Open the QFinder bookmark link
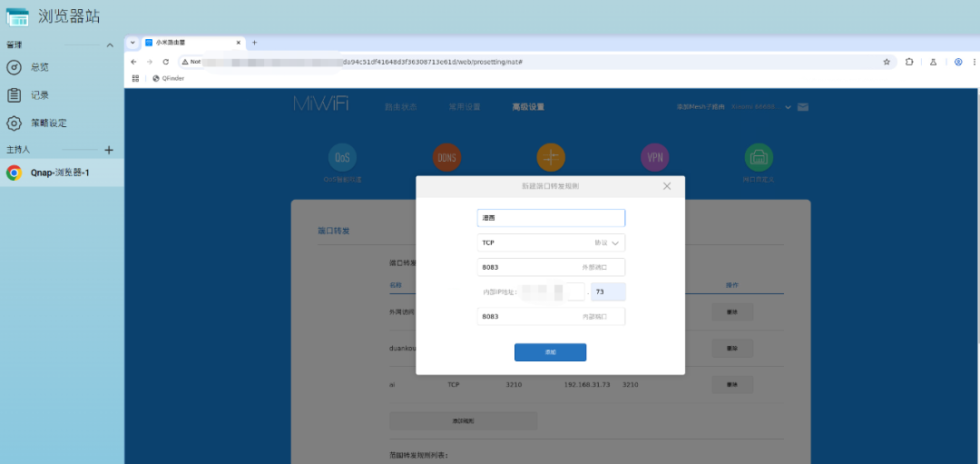 (169, 78)
